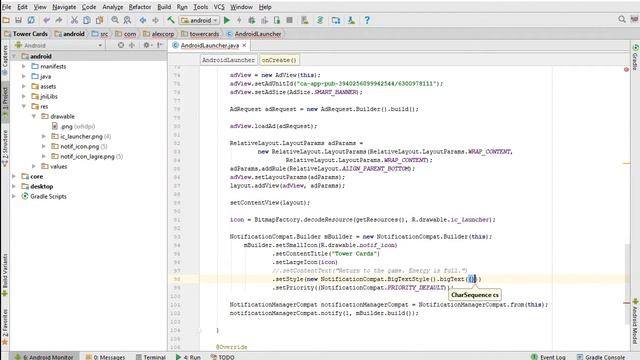Click the Find magnifier icon

(115, 20)
